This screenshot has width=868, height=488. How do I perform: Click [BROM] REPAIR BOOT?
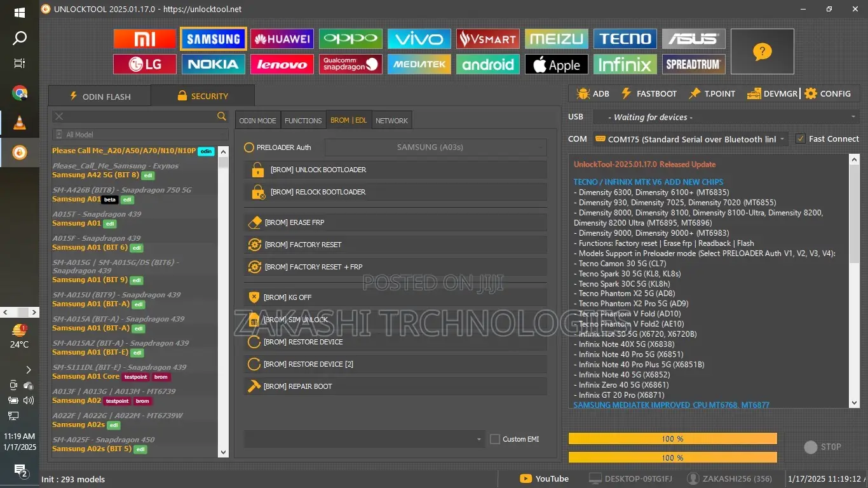[x=395, y=386]
